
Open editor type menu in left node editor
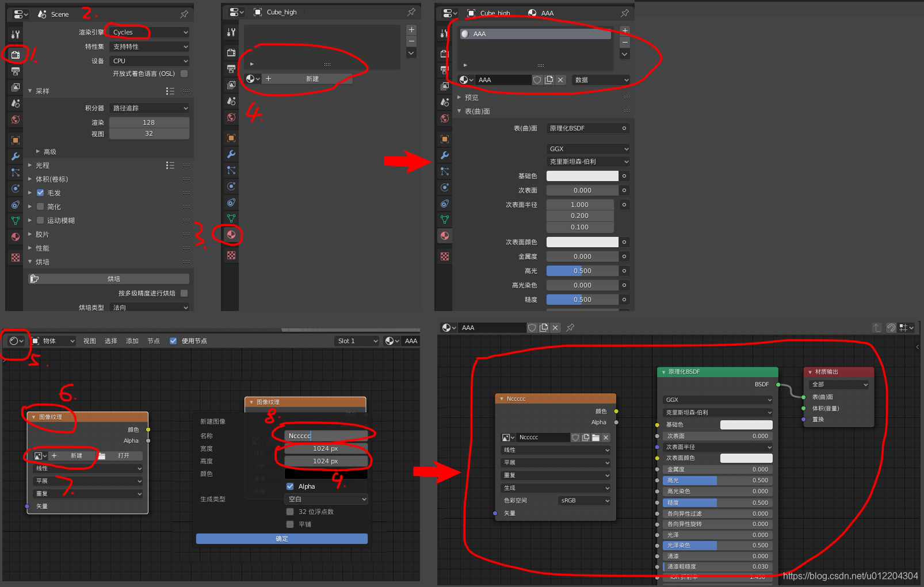[17, 341]
